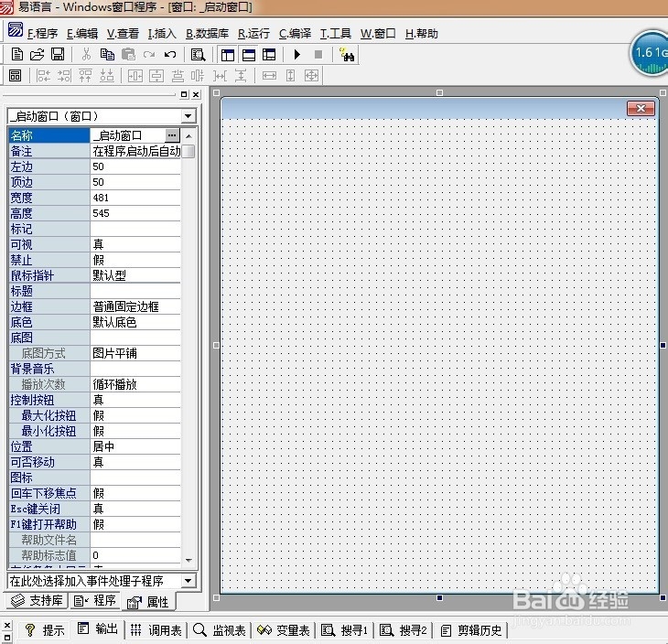The height and width of the screenshot is (644, 668).
Task: Toggle the third window layout icon
Action: [x=269, y=55]
